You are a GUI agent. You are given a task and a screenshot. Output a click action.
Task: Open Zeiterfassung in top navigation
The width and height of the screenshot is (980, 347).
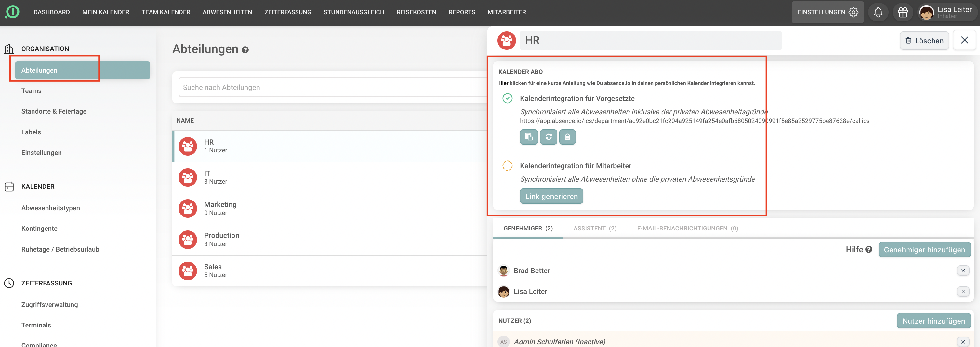288,12
